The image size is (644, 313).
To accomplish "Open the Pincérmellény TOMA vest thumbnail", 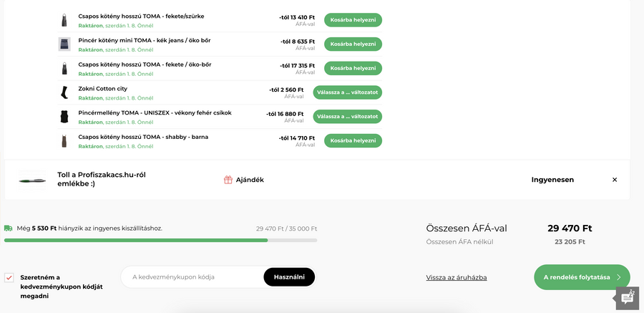I will click(64, 117).
